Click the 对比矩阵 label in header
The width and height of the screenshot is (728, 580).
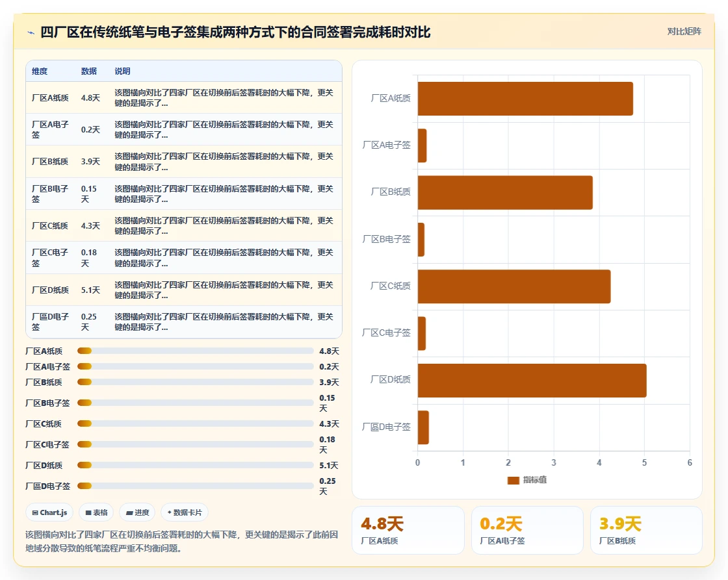point(684,32)
